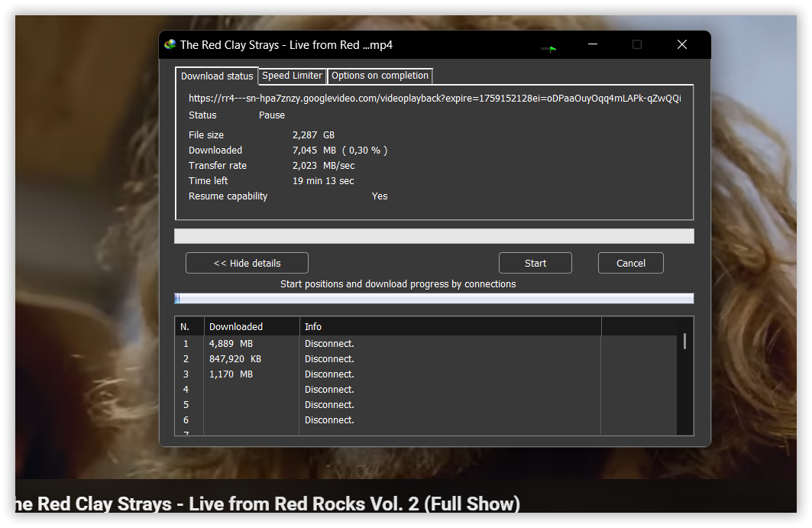
Task: Close the download dialog window
Action: [682, 44]
